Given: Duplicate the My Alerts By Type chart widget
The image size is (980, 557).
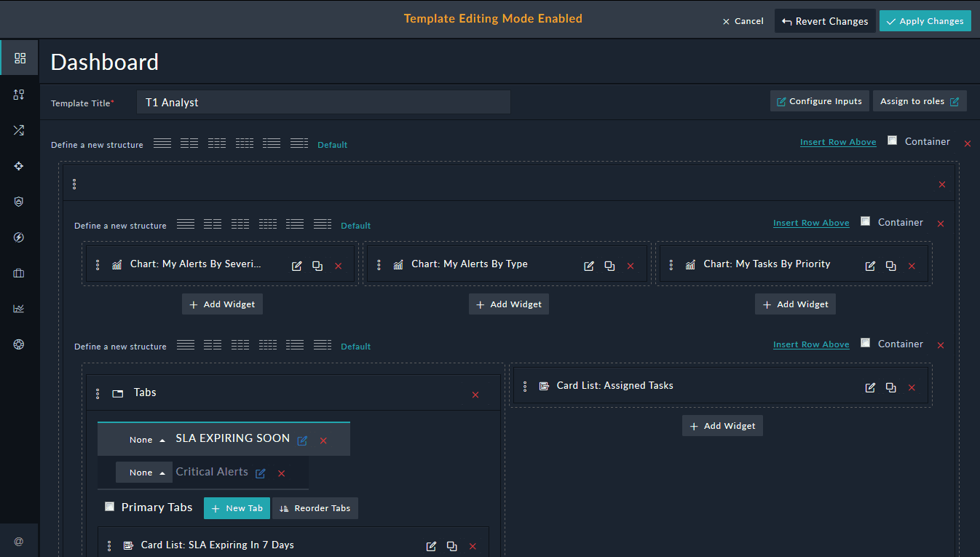Looking at the screenshot, I should (x=609, y=266).
